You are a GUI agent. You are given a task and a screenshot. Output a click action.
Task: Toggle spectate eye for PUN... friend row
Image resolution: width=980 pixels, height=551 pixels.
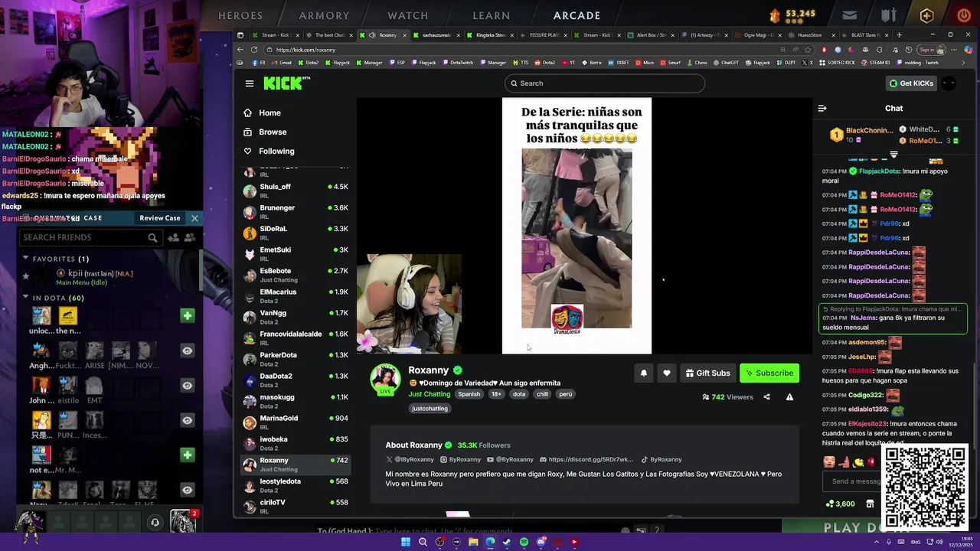[188, 420]
